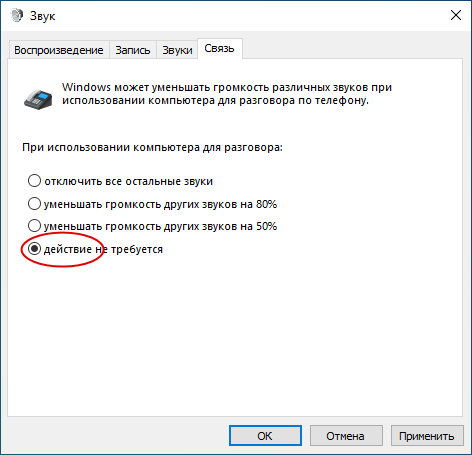Image resolution: width=472 pixels, height=455 pixels.
Task: Cancel changes with the Отмена button
Action: 346,436
